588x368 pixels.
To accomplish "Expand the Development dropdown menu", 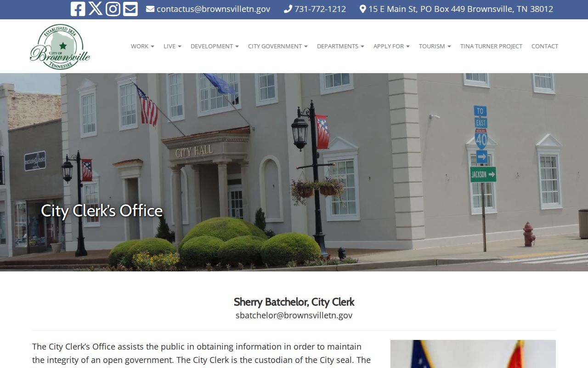I will click(x=215, y=46).
